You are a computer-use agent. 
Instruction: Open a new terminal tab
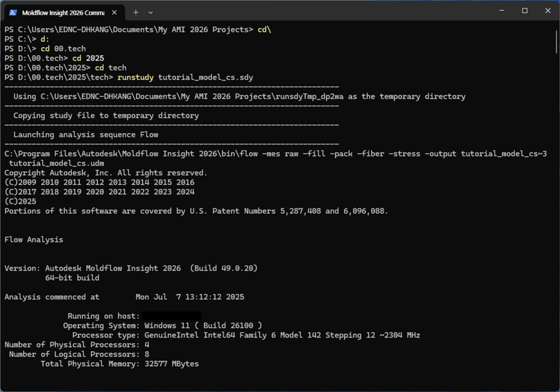click(x=136, y=13)
